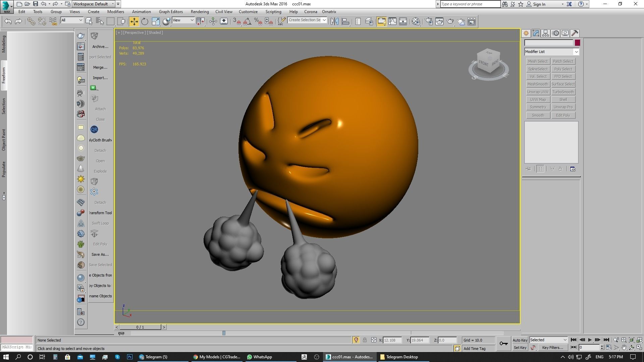Viewport: 644px width, 362px height.
Task: Open Render Setup icon
Action: [x=429, y=21]
